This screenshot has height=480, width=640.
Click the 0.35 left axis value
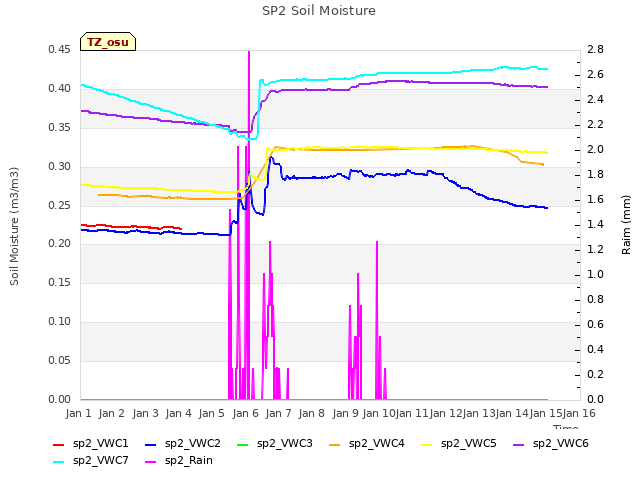click(60, 127)
